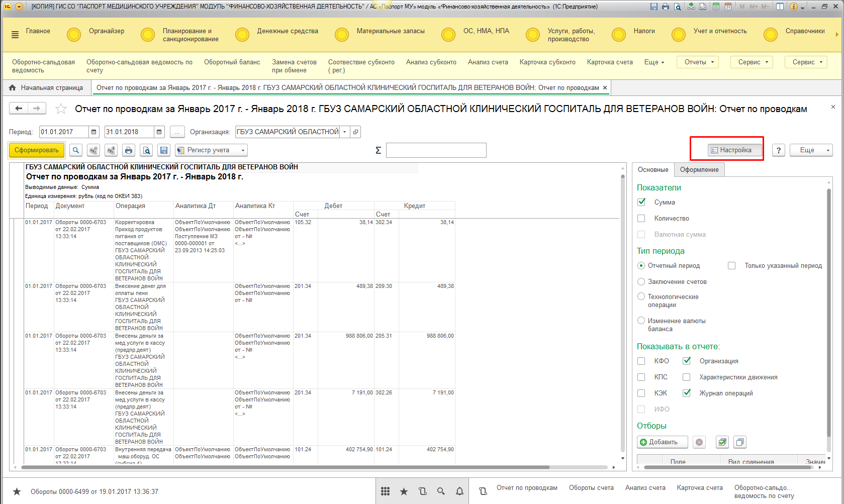The width and height of the screenshot is (844, 504).
Task: Select Заключение счетов radio button
Action: point(641,281)
